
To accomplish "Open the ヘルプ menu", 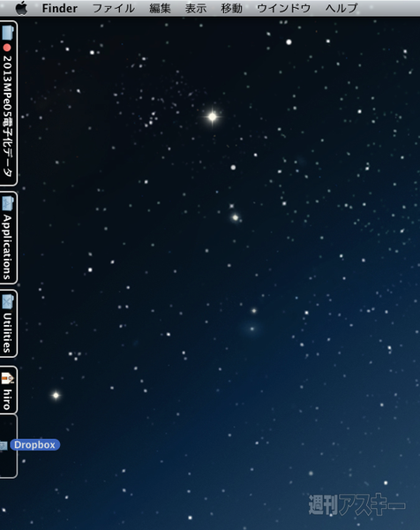I will point(341,8).
